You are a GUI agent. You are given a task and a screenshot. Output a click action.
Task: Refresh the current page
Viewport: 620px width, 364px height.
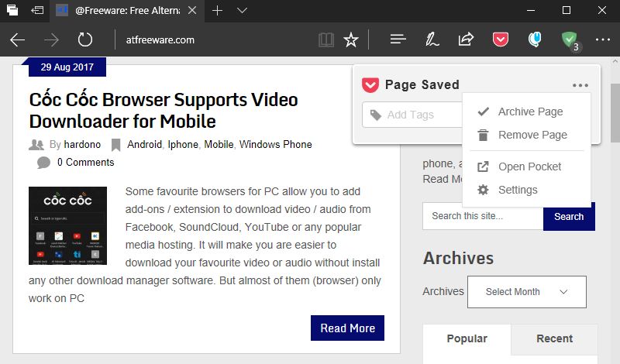point(85,39)
